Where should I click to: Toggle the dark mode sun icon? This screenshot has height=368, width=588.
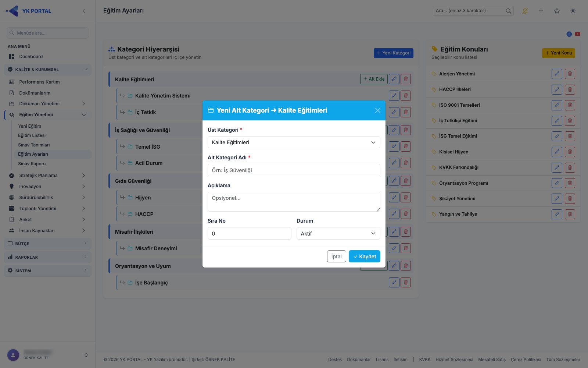(573, 11)
